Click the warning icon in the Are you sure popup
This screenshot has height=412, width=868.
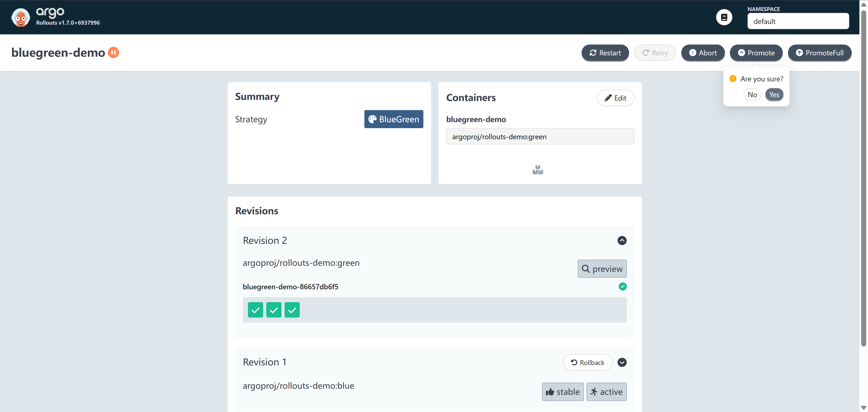pos(733,79)
